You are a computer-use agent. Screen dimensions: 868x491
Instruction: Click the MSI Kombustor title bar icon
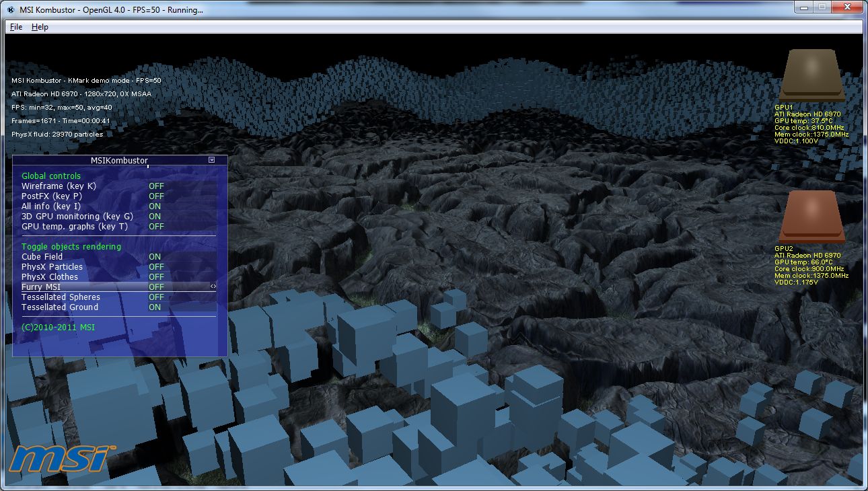coord(11,10)
